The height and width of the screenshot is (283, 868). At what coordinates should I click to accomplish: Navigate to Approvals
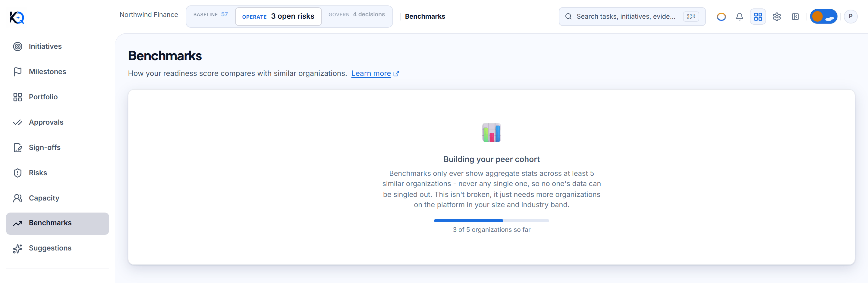tap(57, 122)
